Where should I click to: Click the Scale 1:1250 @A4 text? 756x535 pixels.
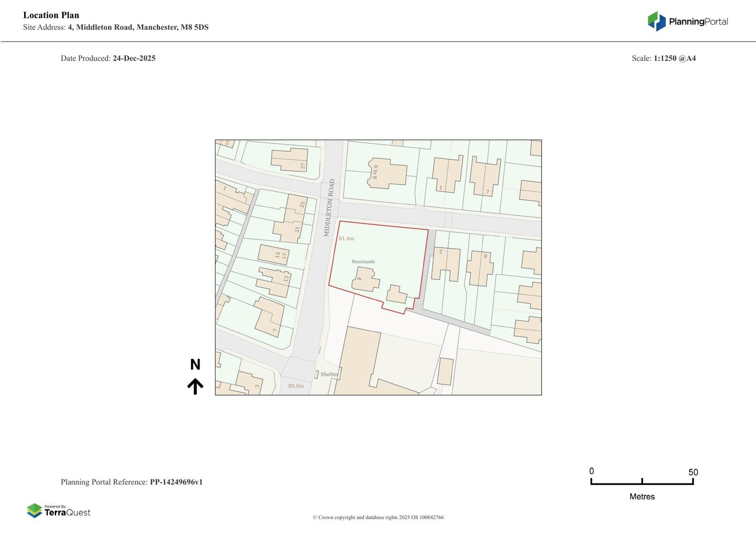(663, 58)
